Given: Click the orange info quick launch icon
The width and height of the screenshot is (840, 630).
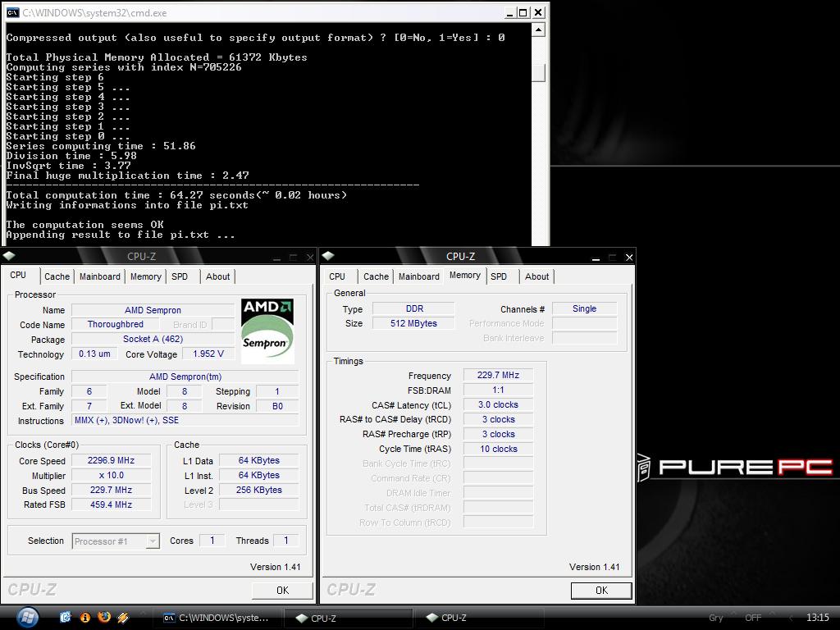Looking at the screenshot, I should pyautogui.click(x=84, y=618).
